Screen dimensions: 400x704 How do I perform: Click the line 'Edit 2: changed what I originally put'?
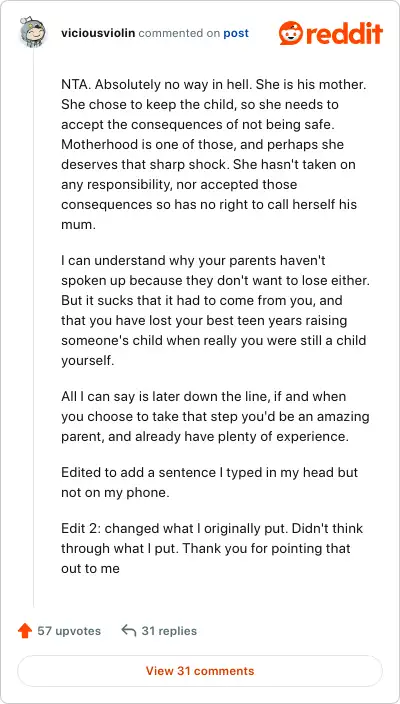(x=212, y=528)
